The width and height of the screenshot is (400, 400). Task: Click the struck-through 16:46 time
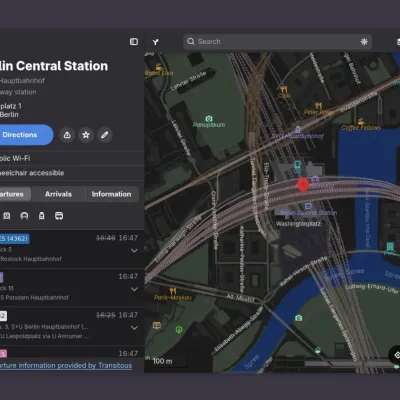[106, 238]
